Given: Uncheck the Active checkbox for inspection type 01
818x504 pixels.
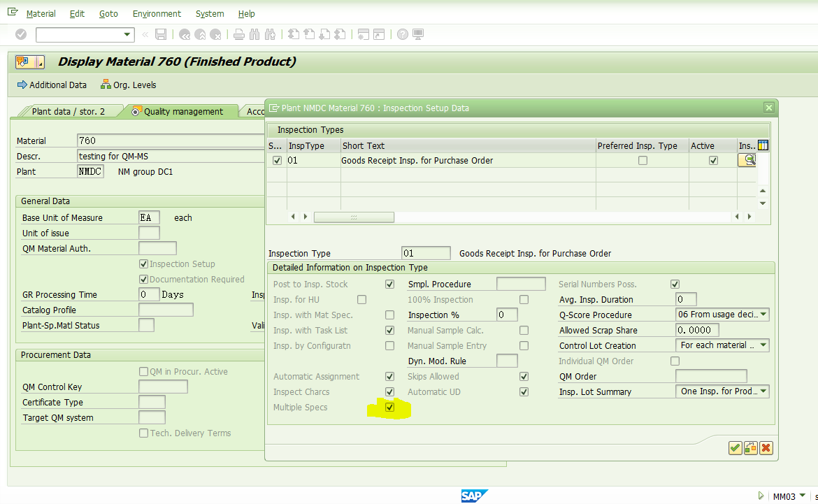Looking at the screenshot, I should 713,161.
